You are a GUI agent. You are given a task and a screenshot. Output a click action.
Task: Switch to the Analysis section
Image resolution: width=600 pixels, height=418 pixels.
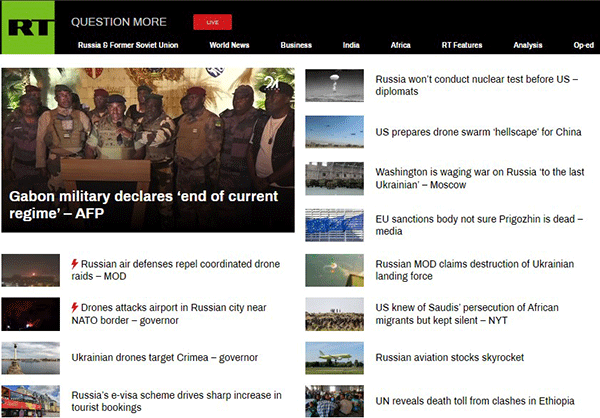527,45
